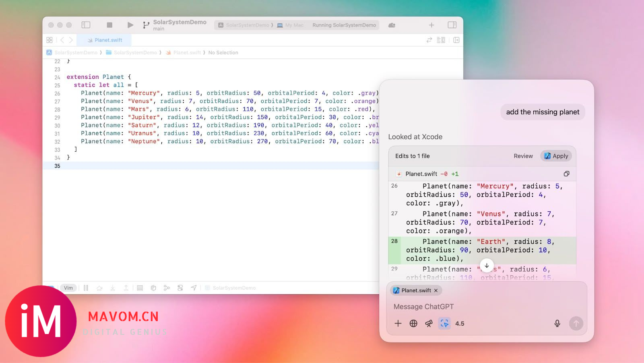Run the SolarSystemDemo project
The height and width of the screenshot is (363, 644).
tap(130, 25)
